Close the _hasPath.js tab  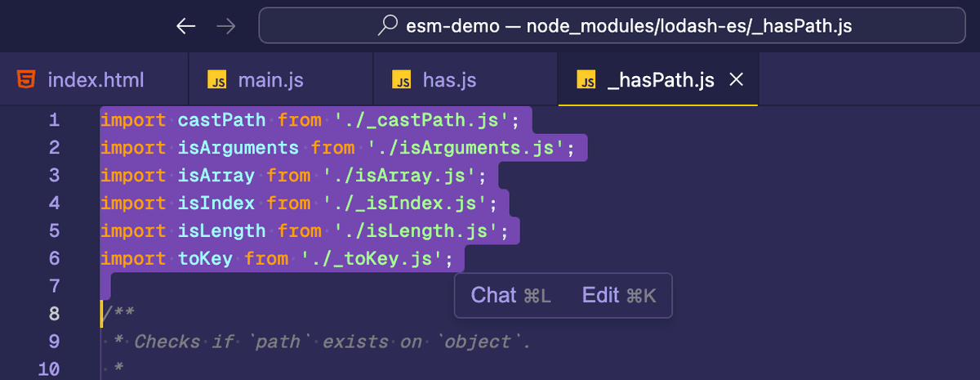(735, 80)
